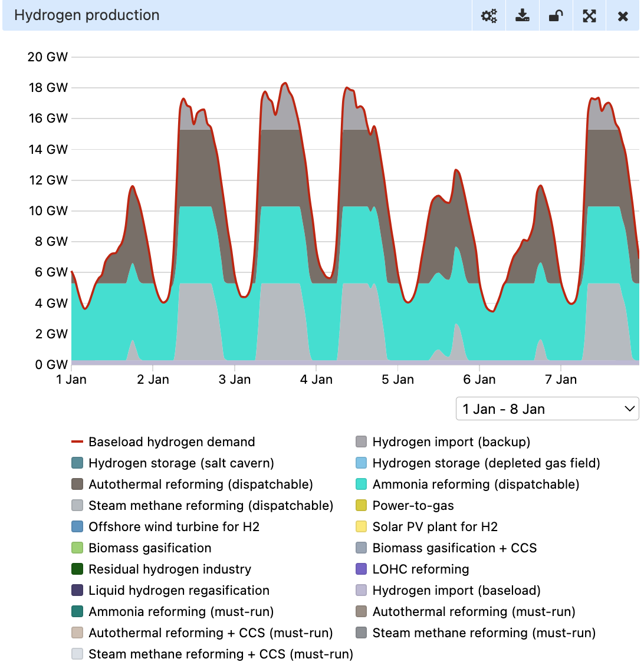Toggle Hydrogen storage (salt cavern) legend entry
The image size is (644, 672).
coord(173,463)
